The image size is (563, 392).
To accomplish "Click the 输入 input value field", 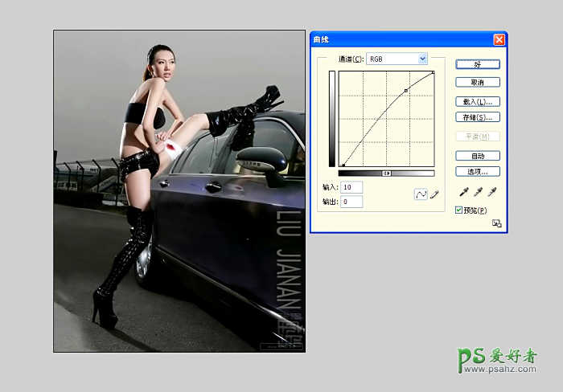I will 351,187.
